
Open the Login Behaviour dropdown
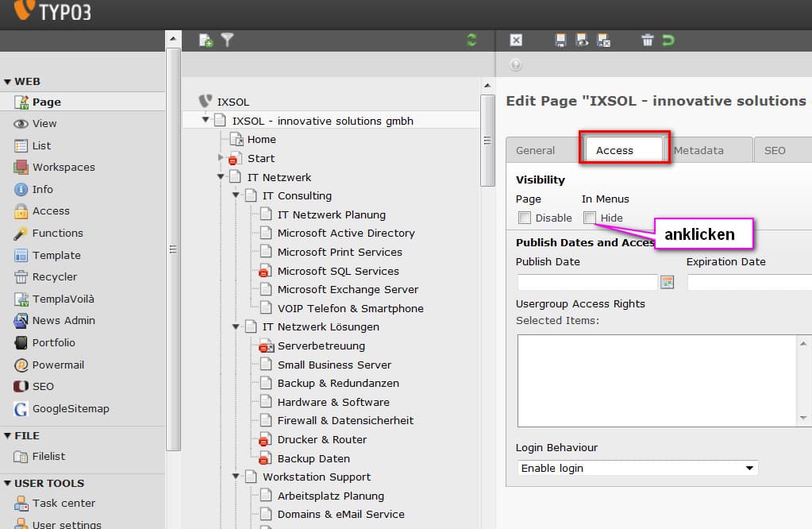click(637, 468)
